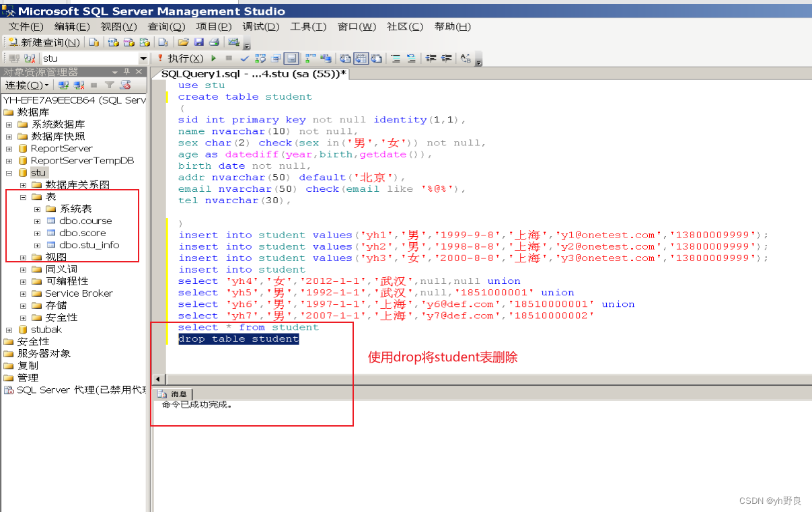Click the Connect Object Explorer icon

[63, 85]
